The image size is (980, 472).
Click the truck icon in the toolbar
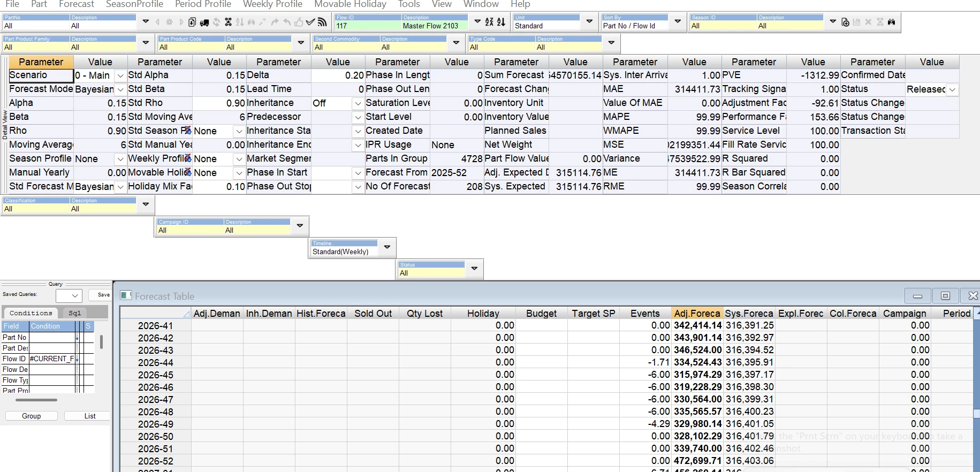204,22
